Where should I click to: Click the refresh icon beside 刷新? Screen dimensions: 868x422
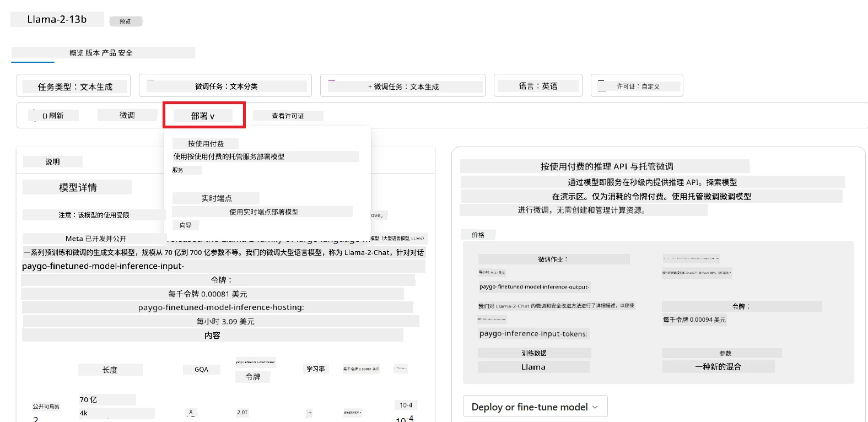[45, 116]
